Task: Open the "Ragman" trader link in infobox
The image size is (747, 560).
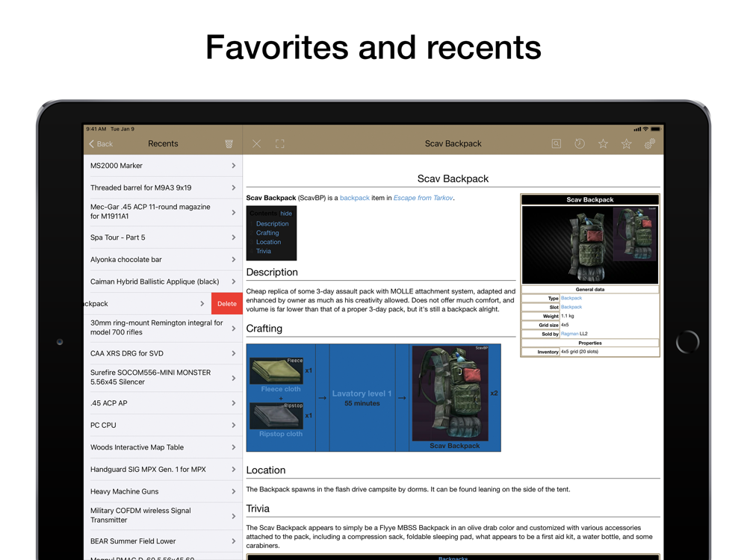Action: 570,334
